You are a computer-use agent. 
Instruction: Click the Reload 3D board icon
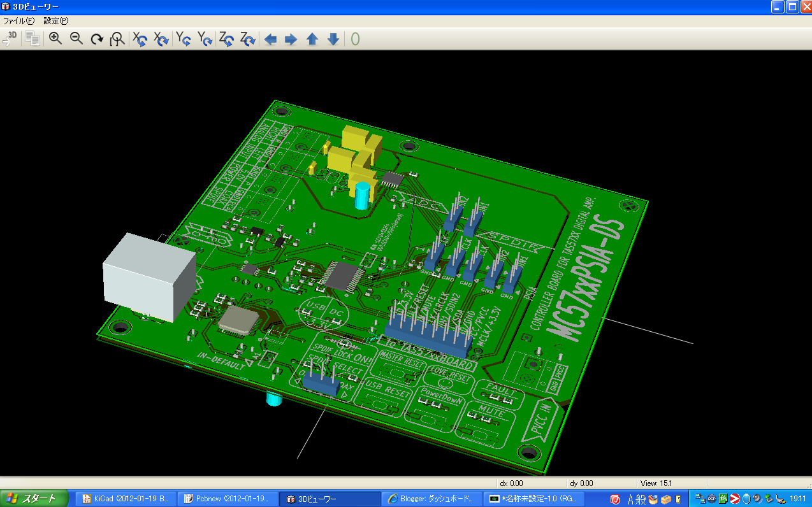(x=10, y=39)
